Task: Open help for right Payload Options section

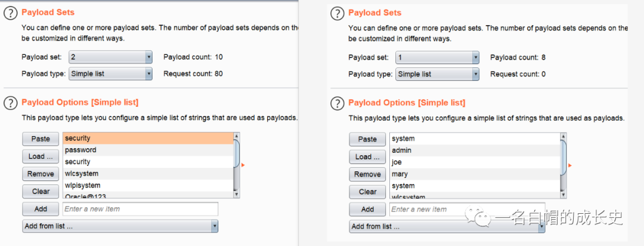Action: click(338, 103)
